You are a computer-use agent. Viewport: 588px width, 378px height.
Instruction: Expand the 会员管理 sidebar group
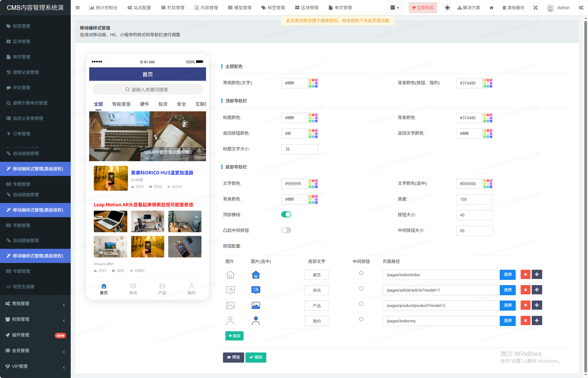35,351
